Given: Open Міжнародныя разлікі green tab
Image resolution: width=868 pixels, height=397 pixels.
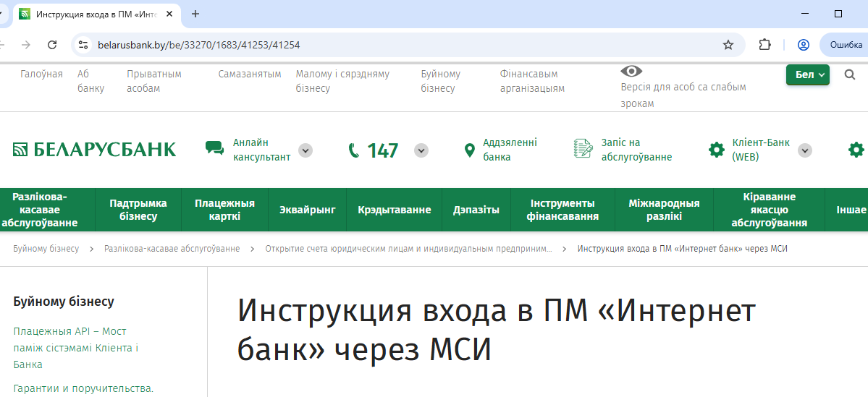Looking at the screenshot, I should (x=665, y=210).
